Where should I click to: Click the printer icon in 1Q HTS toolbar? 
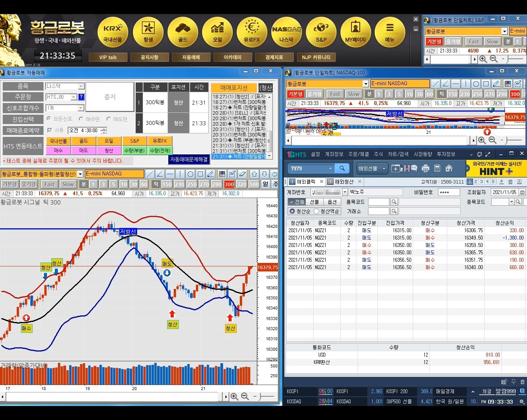click(x=426, y=168)
